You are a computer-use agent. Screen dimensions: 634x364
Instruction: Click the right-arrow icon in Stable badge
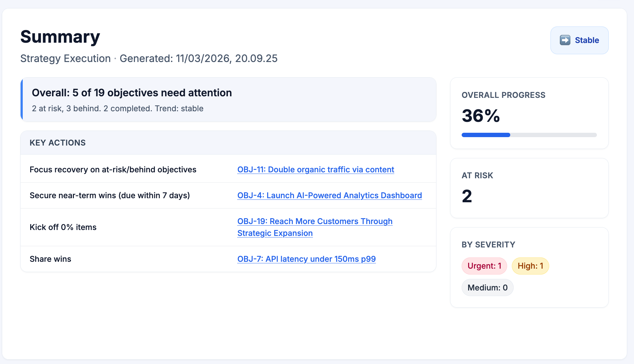pyautogui.click(x=565, y=40)
